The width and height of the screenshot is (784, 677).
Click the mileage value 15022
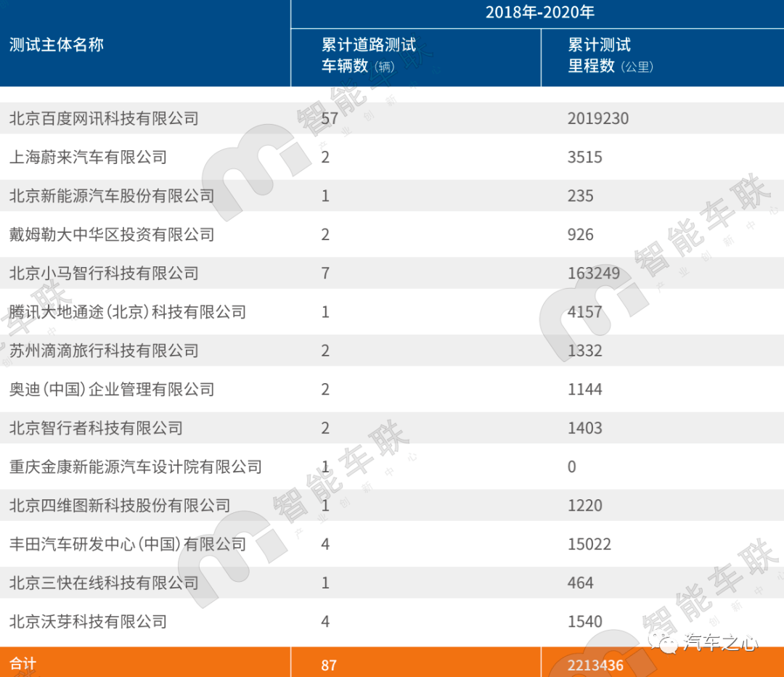[x=589, y=544]
